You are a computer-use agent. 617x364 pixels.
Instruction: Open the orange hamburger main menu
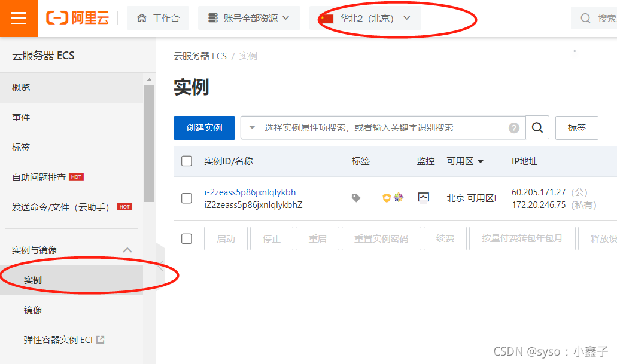pyautogui.click(x=19, y=19)
